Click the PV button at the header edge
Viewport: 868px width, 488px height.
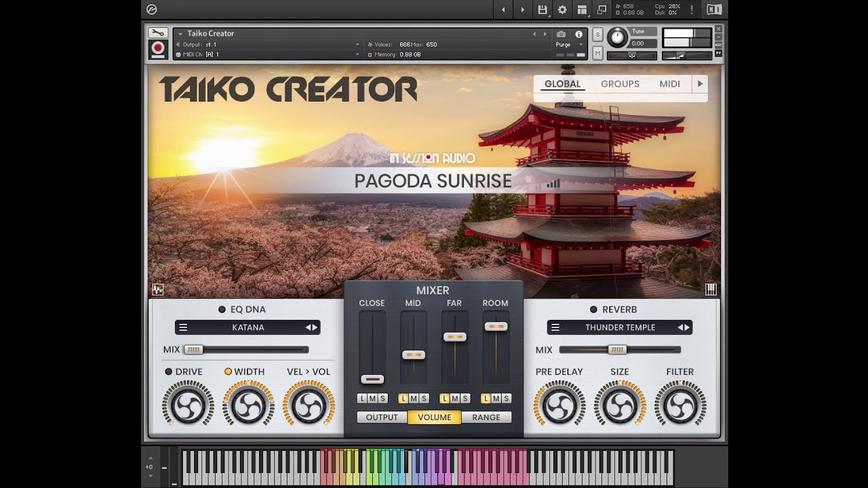click(x=718, y=54)
